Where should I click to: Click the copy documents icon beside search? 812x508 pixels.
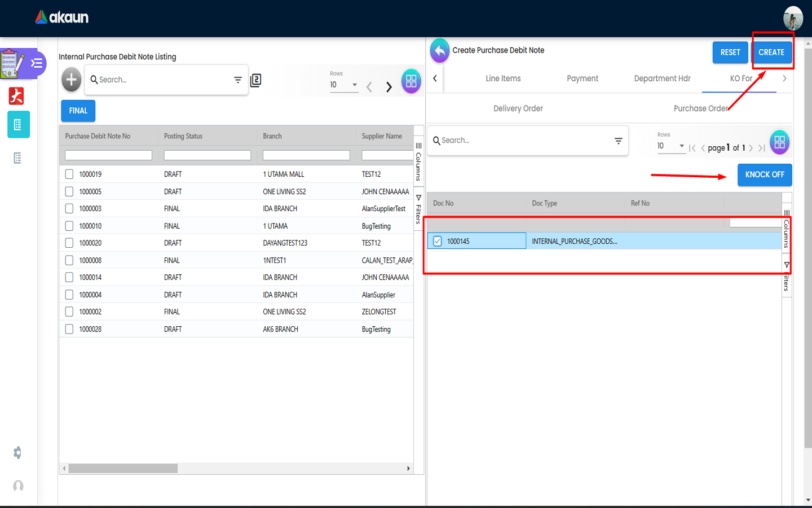[255, 80]
